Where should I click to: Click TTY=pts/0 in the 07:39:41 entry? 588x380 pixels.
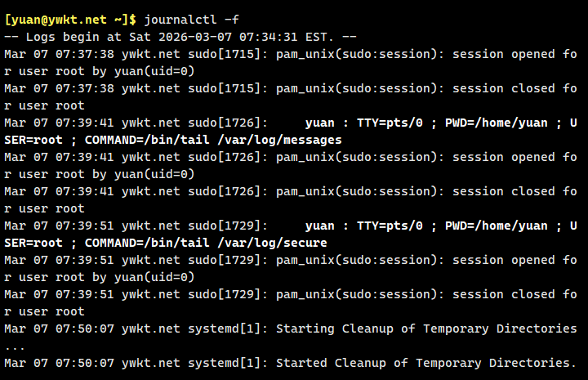click(x=389, y=123)
